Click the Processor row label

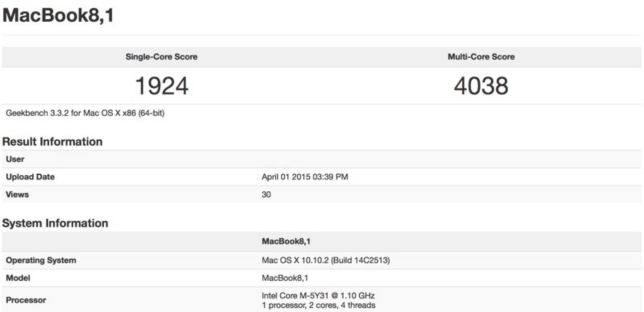[x=26, y=300]
